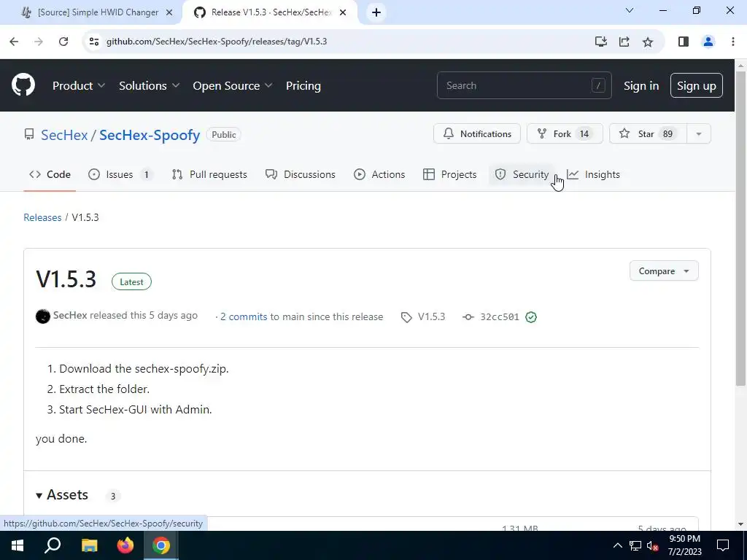
Task: Click the Sign up button
Action: [x=696, y=86]
